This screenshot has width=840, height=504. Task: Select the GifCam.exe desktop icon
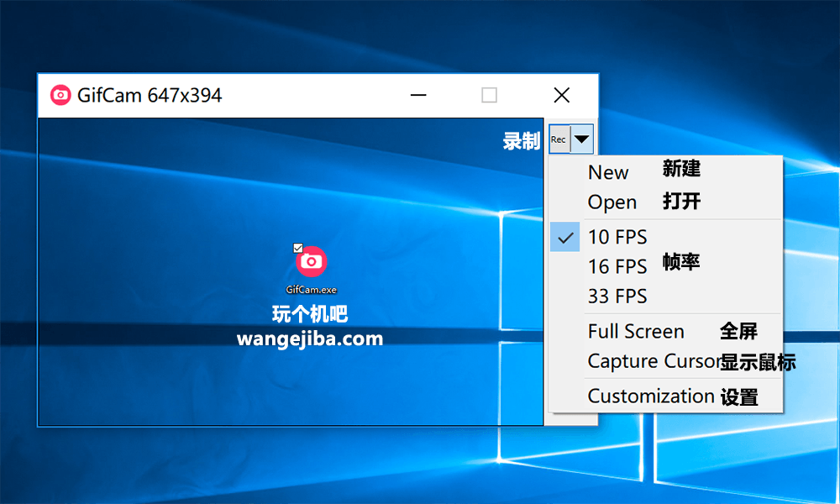(x=311, y=262)
